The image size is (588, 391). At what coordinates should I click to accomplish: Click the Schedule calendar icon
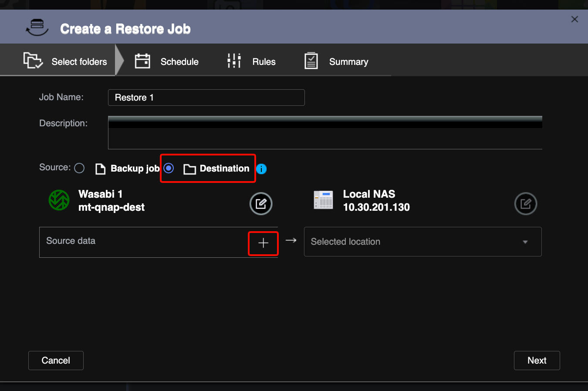pos(142,61)
